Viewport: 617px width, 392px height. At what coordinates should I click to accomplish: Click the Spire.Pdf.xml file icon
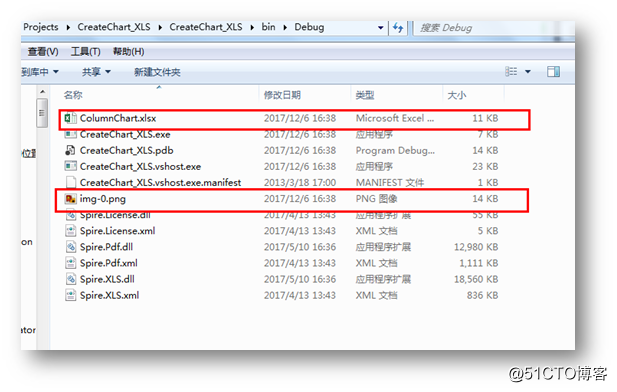70,263
